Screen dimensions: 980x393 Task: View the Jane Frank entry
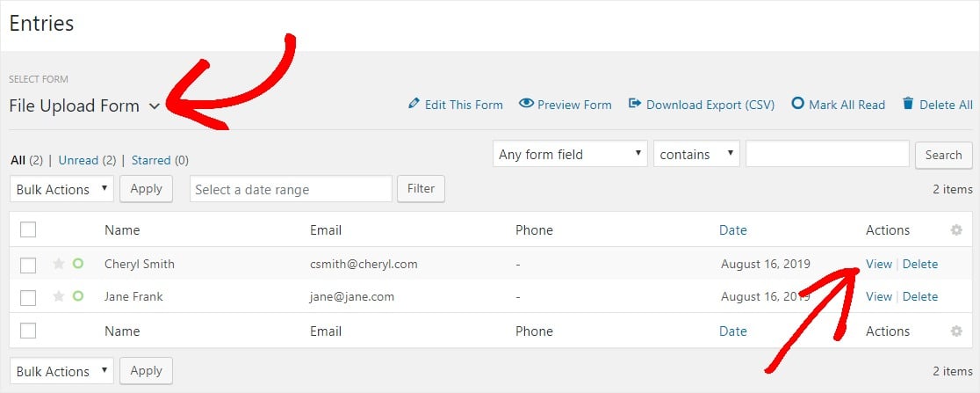[879, 296]
